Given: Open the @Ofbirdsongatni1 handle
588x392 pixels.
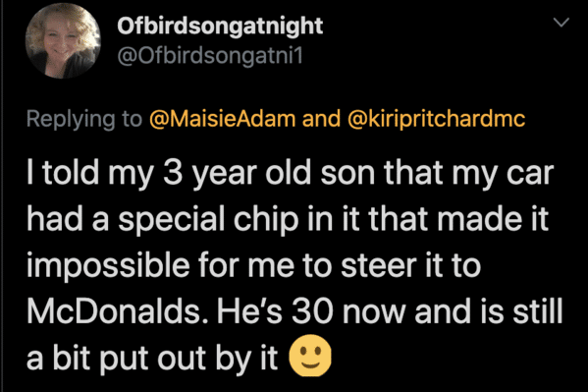Looking at the screenshot, I should click(210, 56).
